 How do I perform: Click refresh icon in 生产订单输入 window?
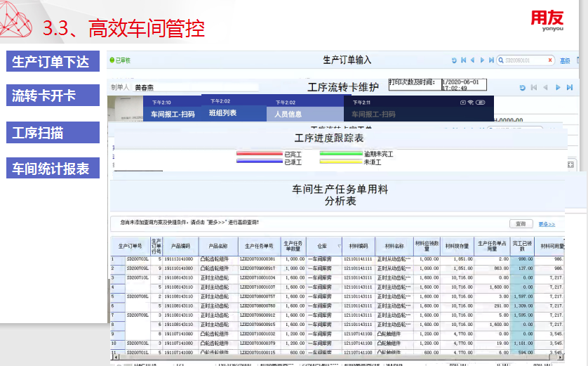[454, 60]
